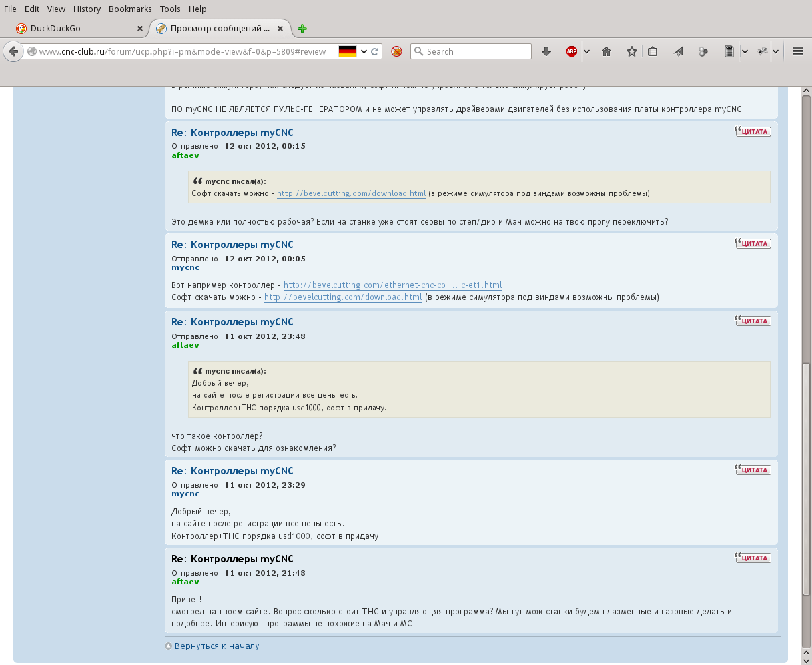This screenshot has width=812, height=665.
Task: Click the browser back arrow button
Action: pos(13,51)
